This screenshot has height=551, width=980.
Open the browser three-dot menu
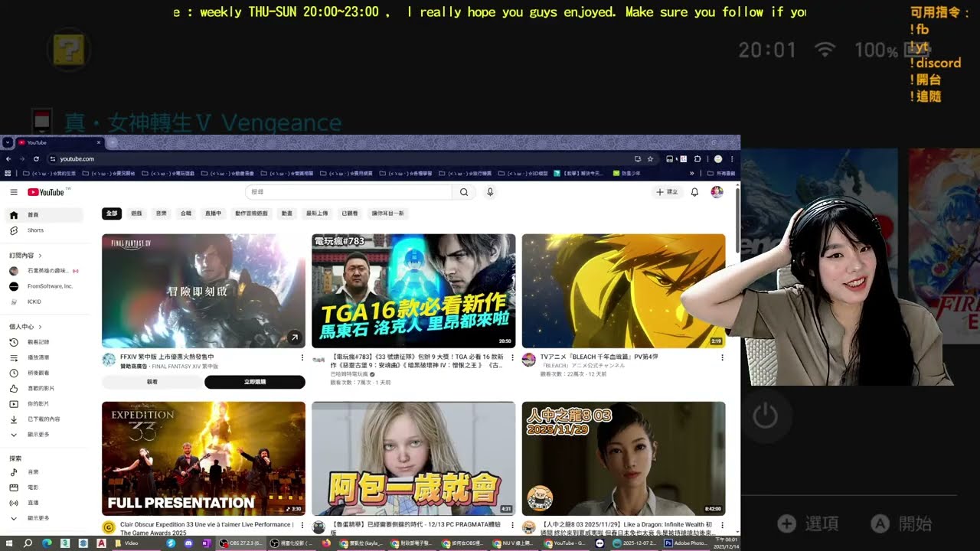tap(732, 158)
